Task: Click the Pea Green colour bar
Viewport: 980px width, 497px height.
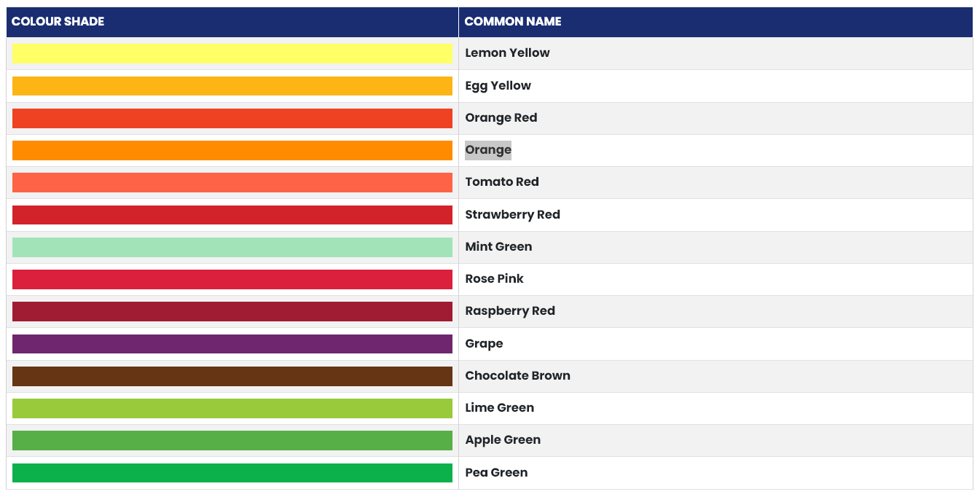Action: (232, 473)
